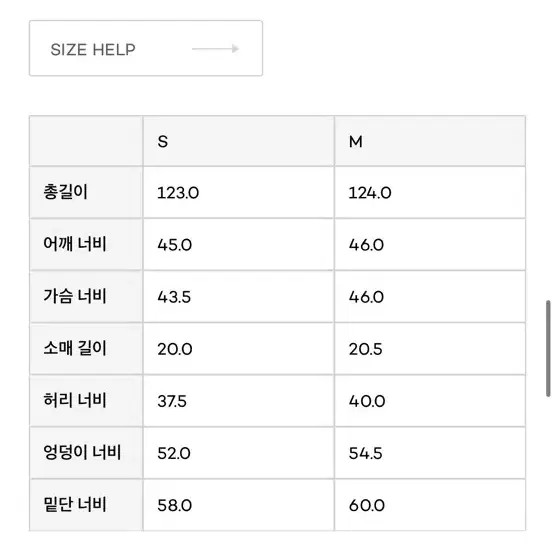Open the SIZE HELP guide button

146,48
